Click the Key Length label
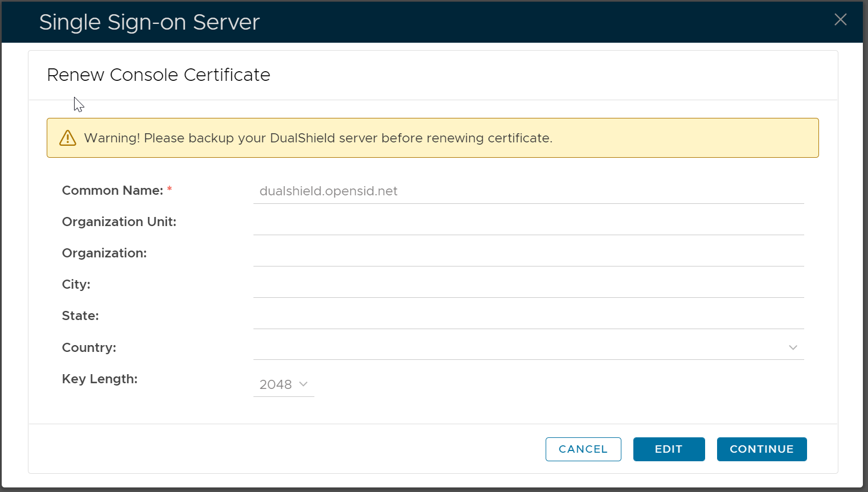868x492 pixels. [x=100, y=379]
